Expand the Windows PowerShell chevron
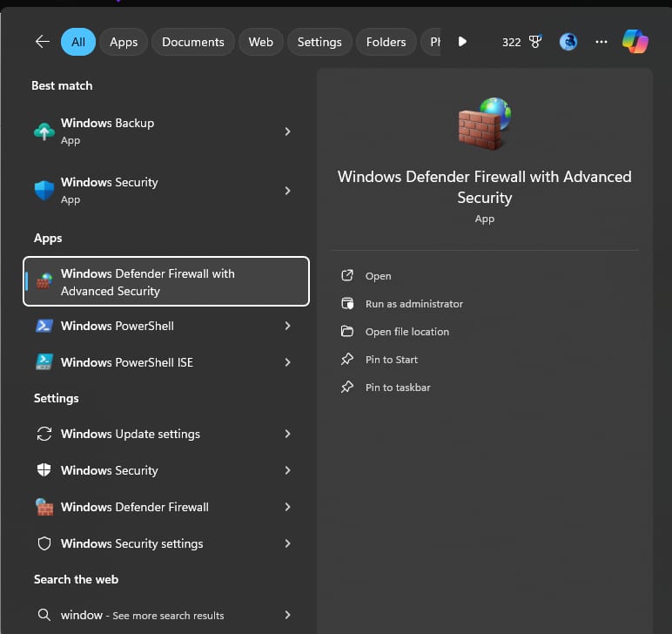This screenshot has height=634, width=672. click(287, 326)
